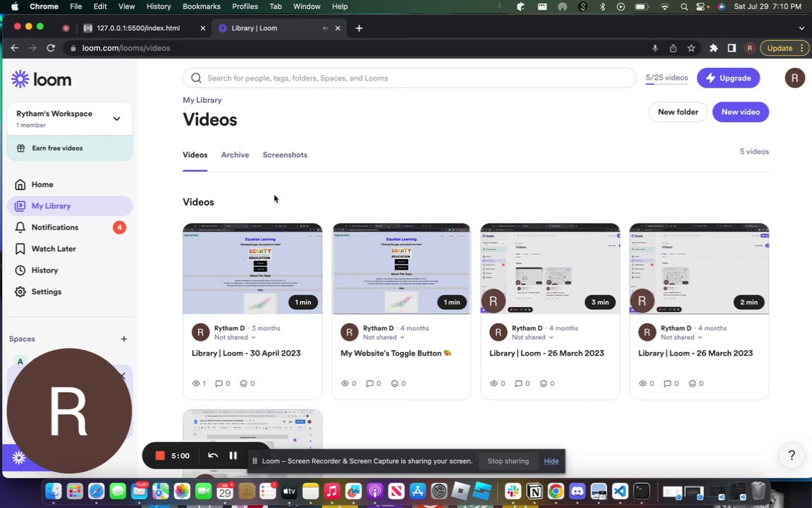Open the History menu in menu bar

tap(159, 6)
